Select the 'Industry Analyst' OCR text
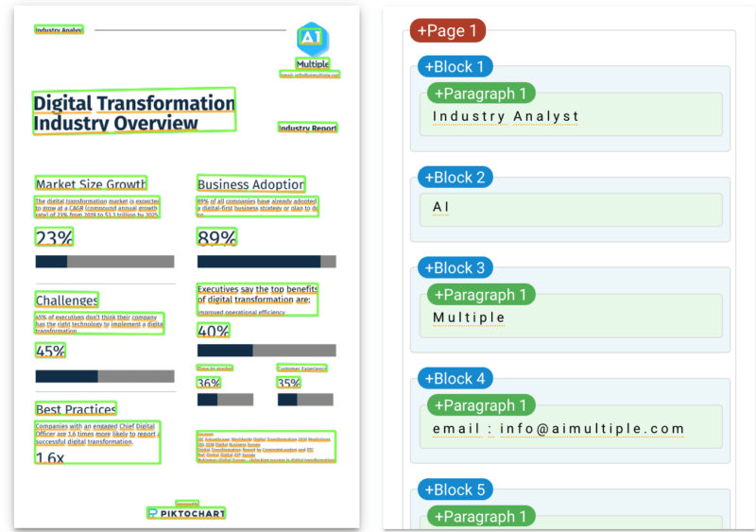The height and width of the screenshot is (532, 756). pos(505,116)
